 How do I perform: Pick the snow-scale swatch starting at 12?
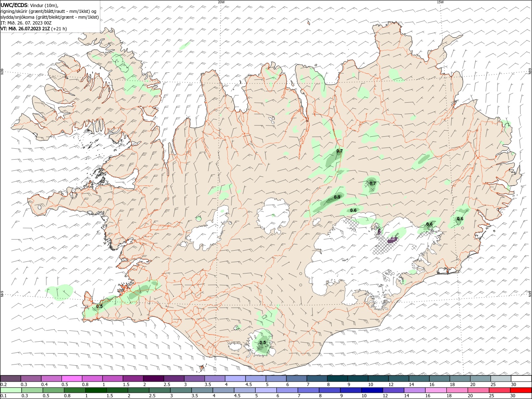(398, 378)
